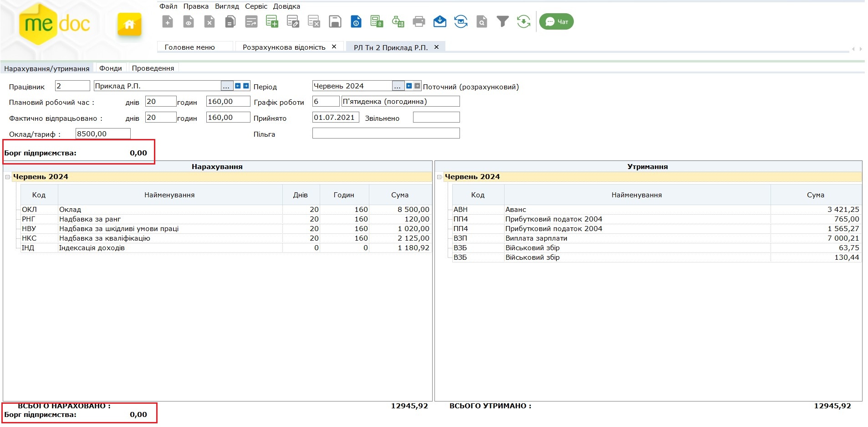Go to next employee with arrow button

(x=246, y=86)
